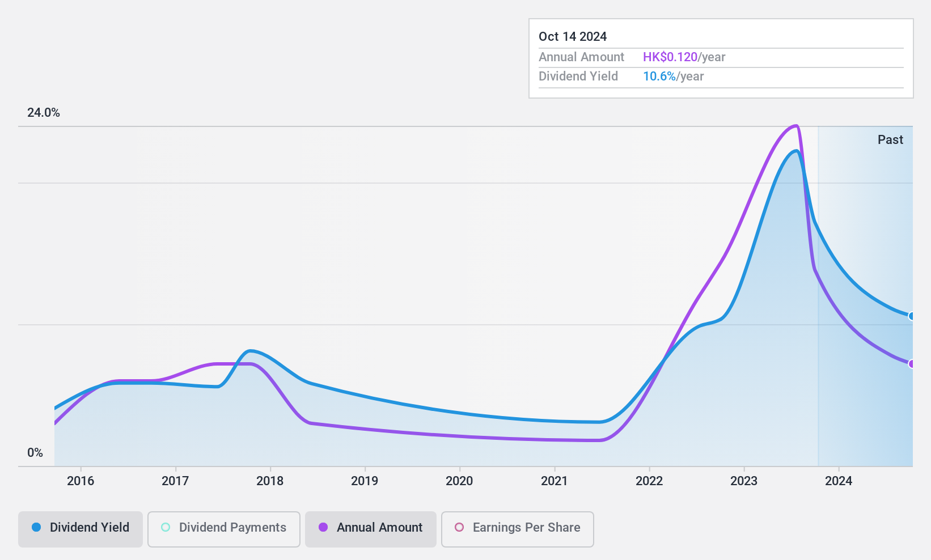This screenshot has width=931, height=560.
Task: Click the Dividend Yield tooltip row label
Action: coord(578,77)
